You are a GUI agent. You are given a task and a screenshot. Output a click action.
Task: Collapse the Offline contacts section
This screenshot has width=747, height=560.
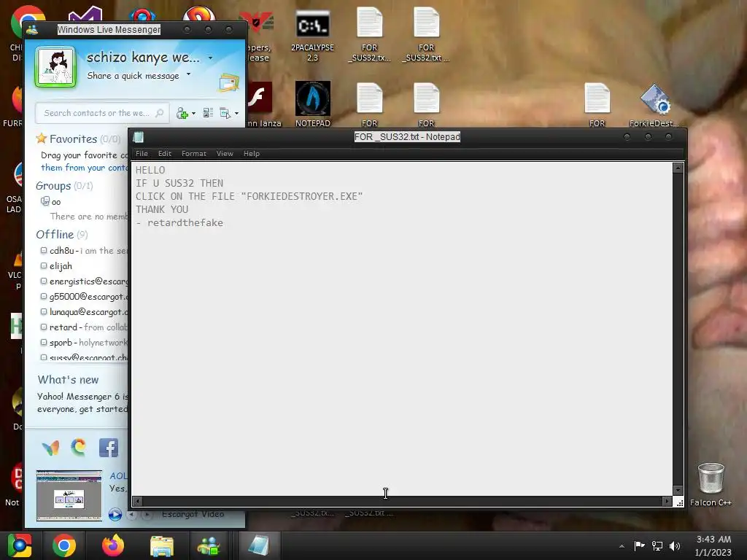click(x=62, y=234)
